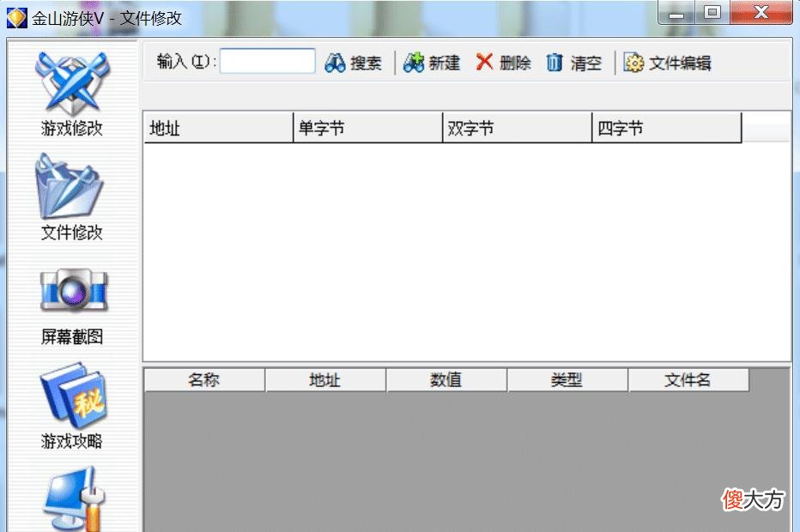Close the 金山游侠V window
800x532 pixels.
tap(761, 12)
